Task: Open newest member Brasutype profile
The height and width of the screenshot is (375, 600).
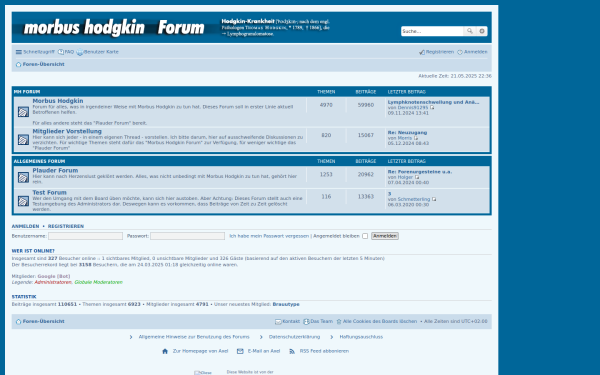Action: click(x=286, y=305)
